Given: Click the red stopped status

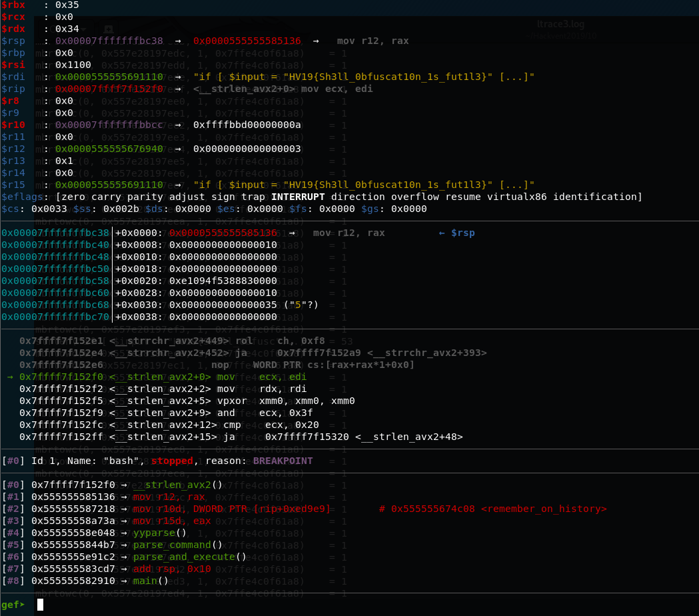Looking at the screenshot, I should coord(172,461).
